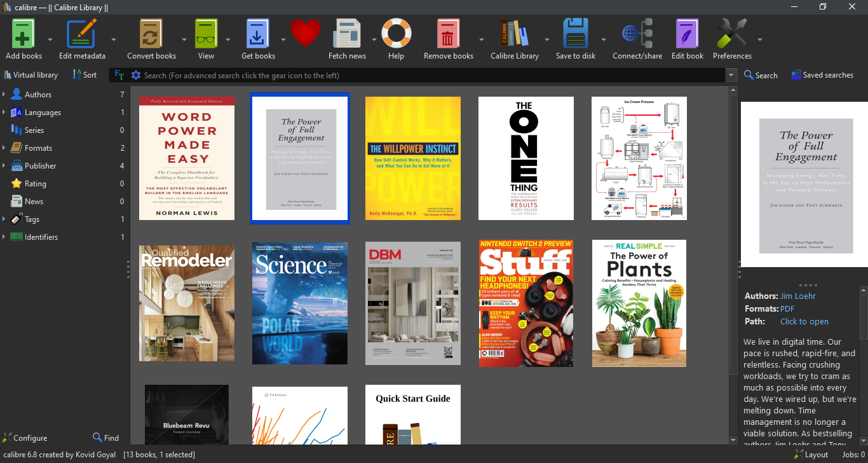Open the Help lifebuoy icon
868x463 pixels.
(x=396, y=32)
